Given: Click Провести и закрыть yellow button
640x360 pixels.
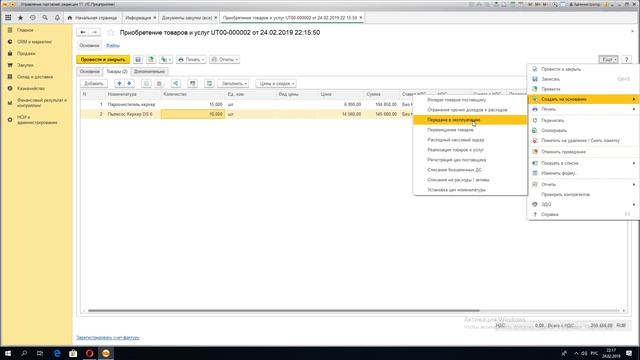Looking at the screenshot, I should coord(103,60).
